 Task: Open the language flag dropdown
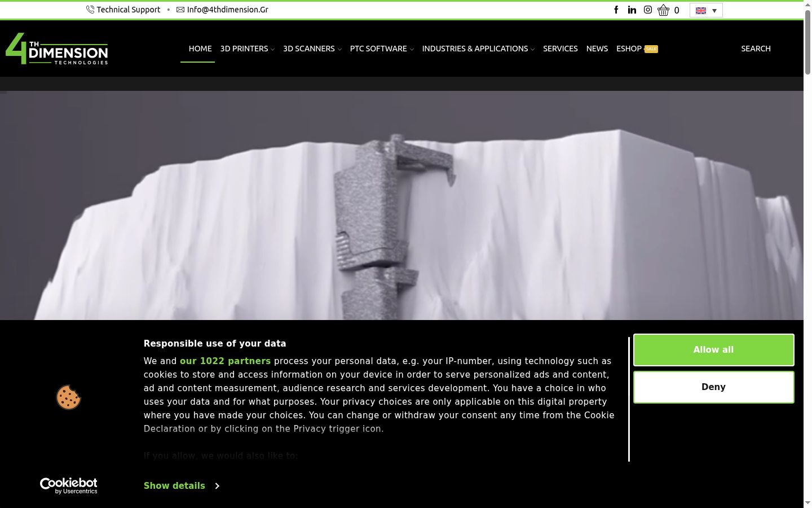coord(706,10)
